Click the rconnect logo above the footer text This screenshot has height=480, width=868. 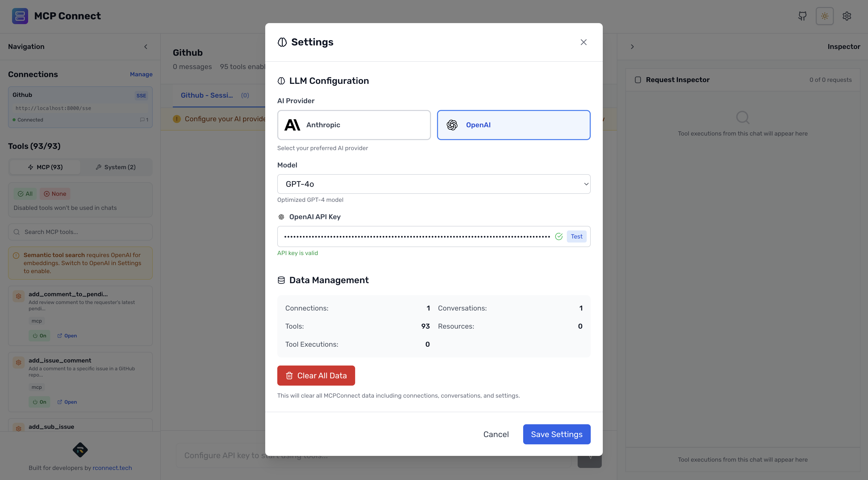point(80,450)
